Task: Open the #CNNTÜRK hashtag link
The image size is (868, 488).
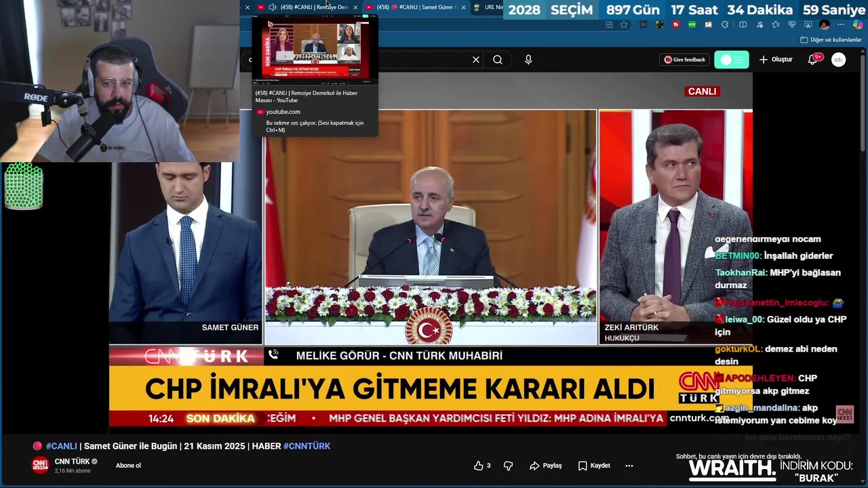Action: tap(307, 446)
